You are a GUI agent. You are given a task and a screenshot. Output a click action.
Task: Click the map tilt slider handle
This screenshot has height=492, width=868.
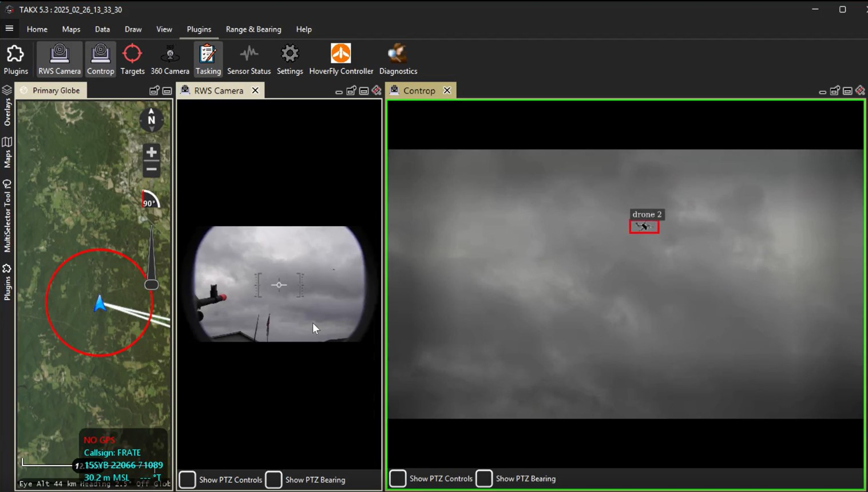(x=151, y=285)
